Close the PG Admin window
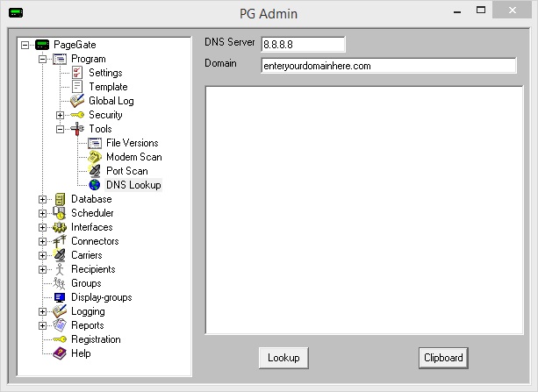 (512, 11)
